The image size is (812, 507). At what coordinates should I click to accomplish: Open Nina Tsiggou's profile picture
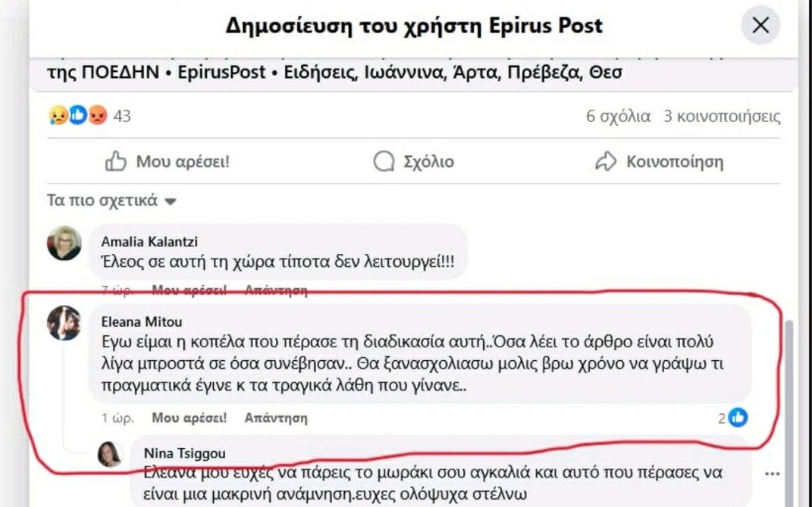(110, 454)
